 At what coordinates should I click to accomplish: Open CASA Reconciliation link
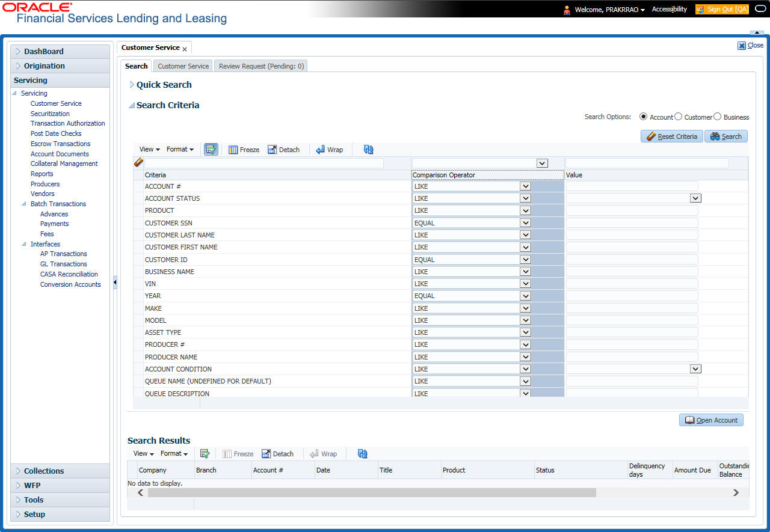pyautogui.click(x=69, y=274)
